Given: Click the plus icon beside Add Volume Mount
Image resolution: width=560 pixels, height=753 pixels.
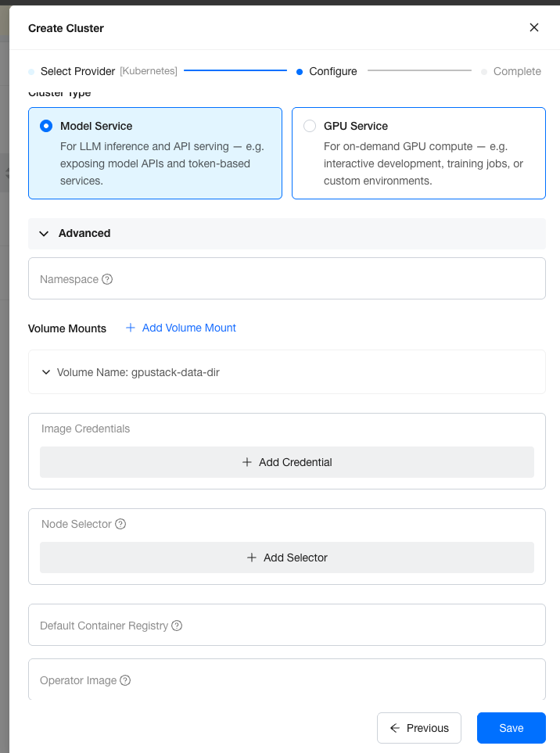Looking at the screenshot, I should click(130, 328).
